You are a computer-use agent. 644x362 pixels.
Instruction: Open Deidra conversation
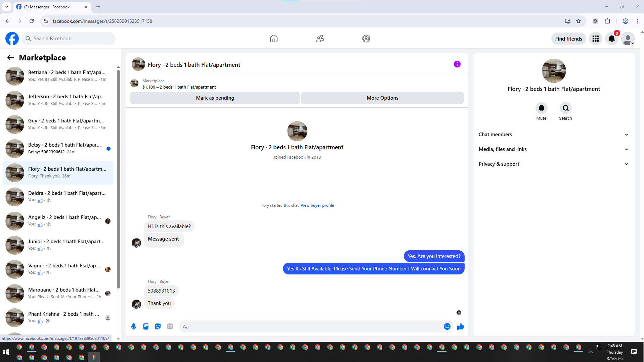point(58,197)
